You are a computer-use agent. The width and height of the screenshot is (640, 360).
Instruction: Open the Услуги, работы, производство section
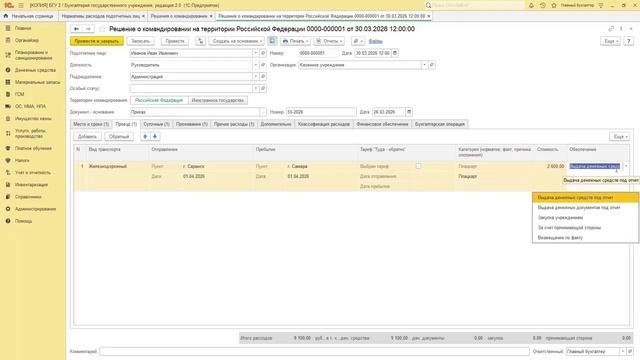click(30, 133)
